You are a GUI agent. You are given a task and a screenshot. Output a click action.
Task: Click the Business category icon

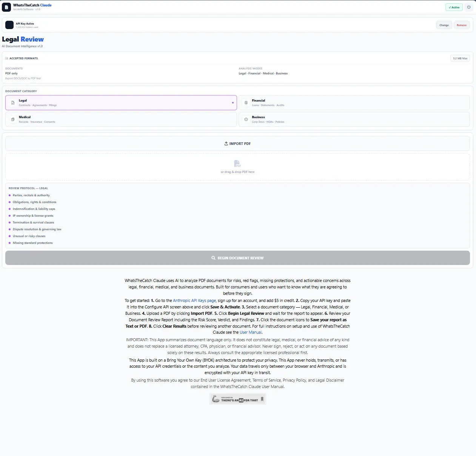pos(246,119)
